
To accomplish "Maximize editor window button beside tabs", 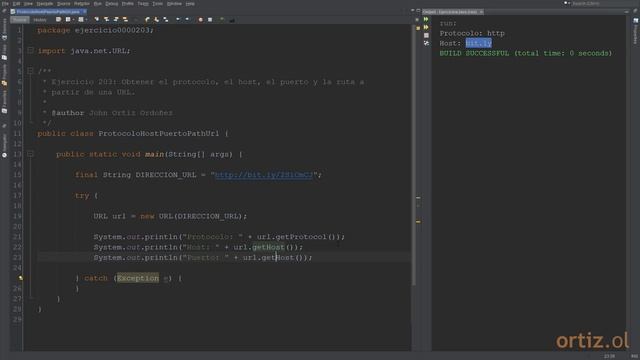I will tap(418, 11).
